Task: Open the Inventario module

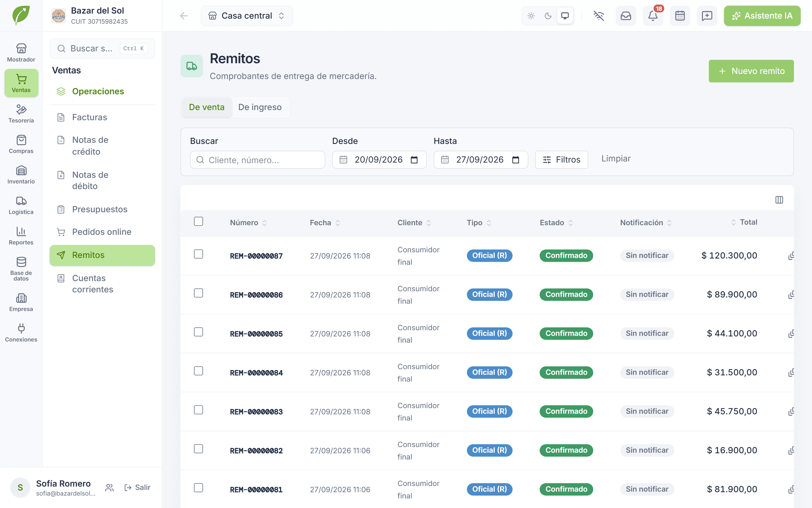Action: (x=21, y=175)
